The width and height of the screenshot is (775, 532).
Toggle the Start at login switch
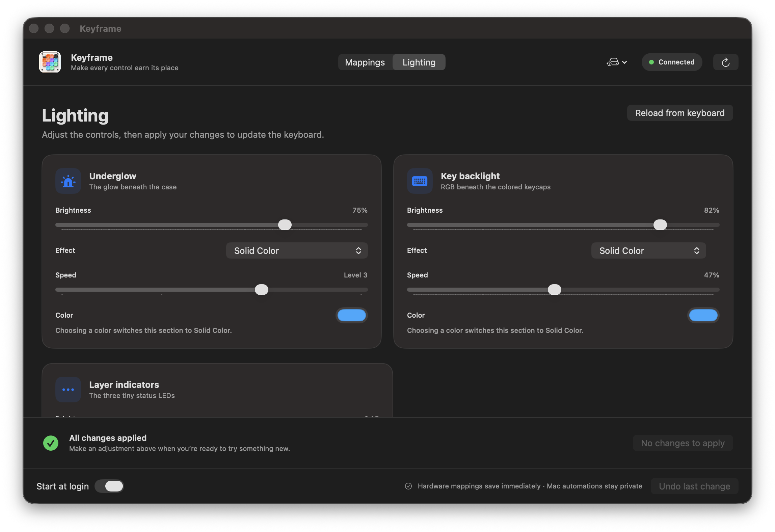point(109,486)
